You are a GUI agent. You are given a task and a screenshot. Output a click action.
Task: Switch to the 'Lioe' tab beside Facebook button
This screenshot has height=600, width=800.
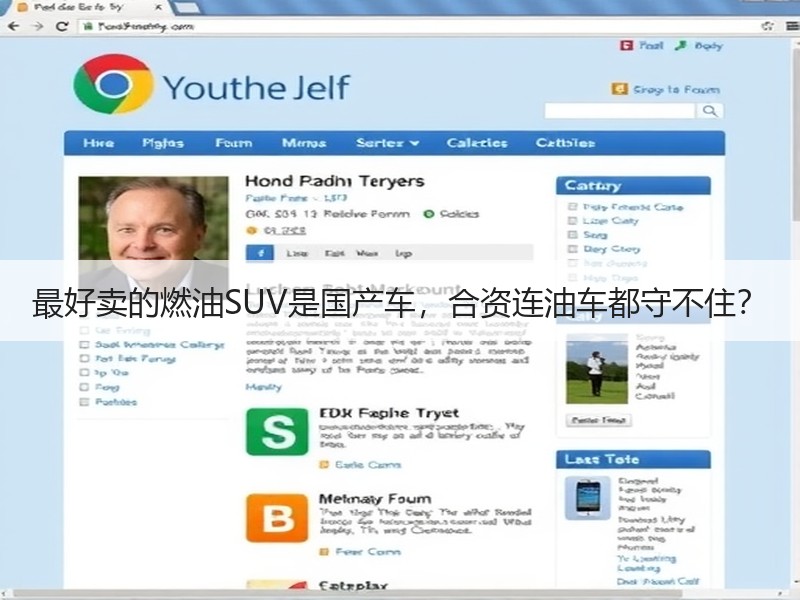[x=297, y=253]
